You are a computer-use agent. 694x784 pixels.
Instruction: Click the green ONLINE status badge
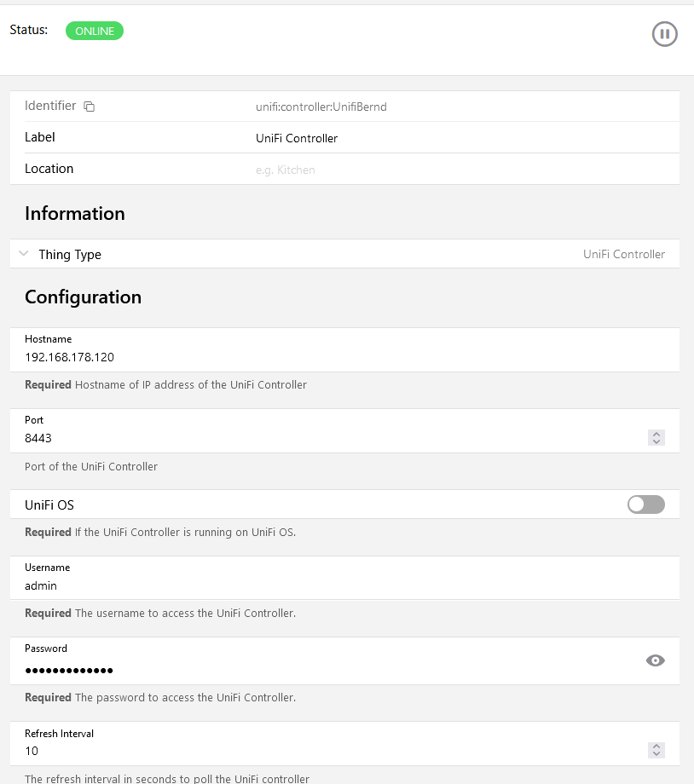95,31
